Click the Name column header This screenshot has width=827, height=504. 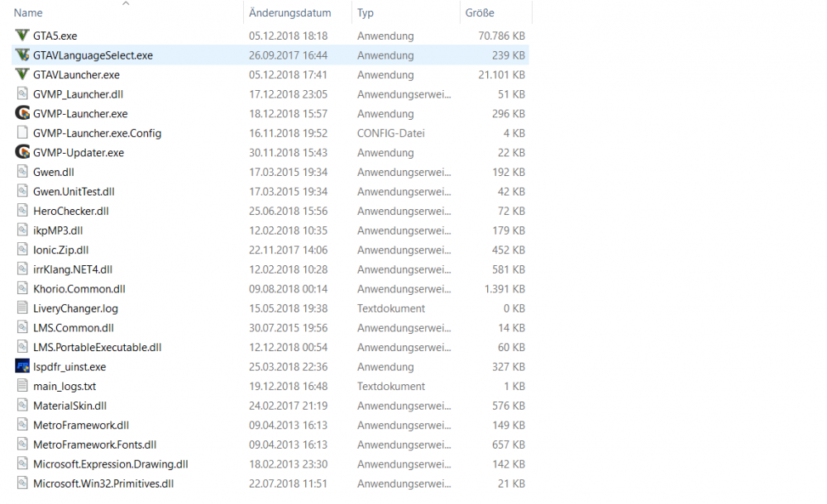pos(27,12)
